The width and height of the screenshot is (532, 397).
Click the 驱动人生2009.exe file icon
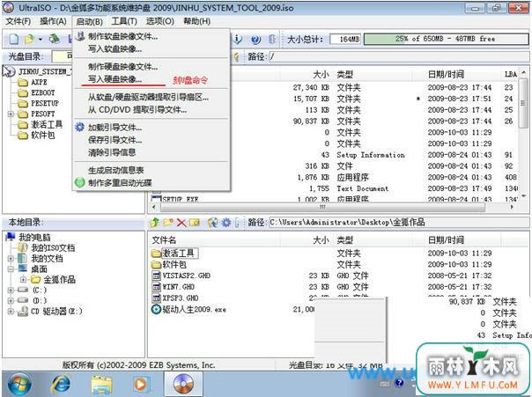(x=156, y=309)
